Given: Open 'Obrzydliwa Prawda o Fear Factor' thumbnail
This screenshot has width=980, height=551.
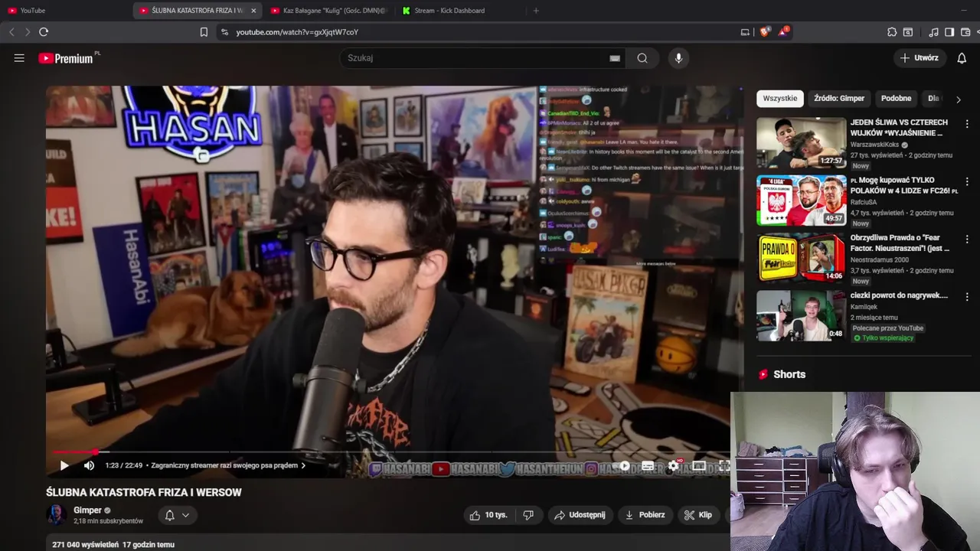Looking at the screenshot, I should point(801,258).
